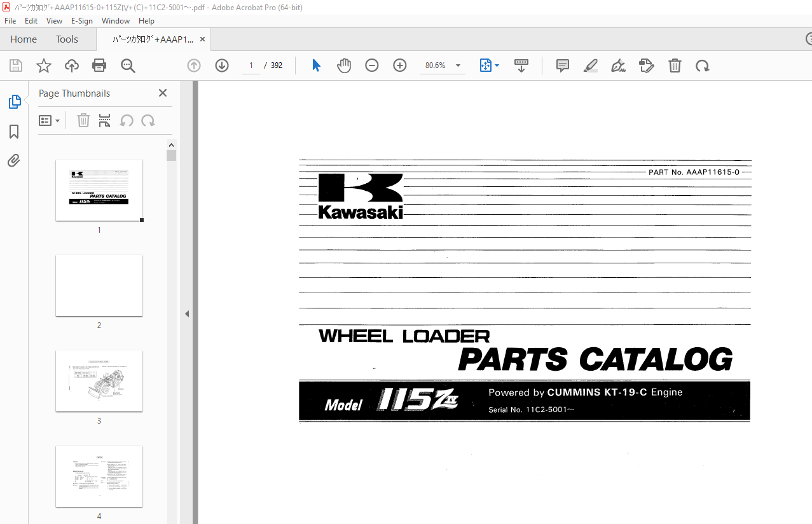Select the Highlight text tool
This screenshot has height=524, width=812.
591,65
